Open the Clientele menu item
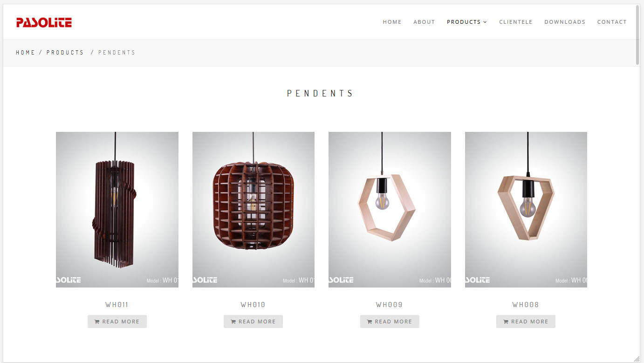The width and height of the screenshot is (644, 363). tap(515, 22)
